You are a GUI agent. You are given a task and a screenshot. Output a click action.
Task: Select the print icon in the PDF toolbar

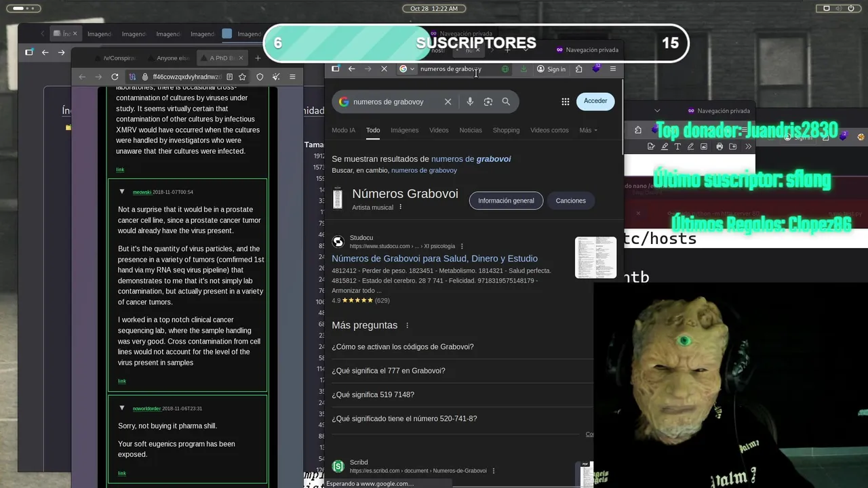point(719,146)
